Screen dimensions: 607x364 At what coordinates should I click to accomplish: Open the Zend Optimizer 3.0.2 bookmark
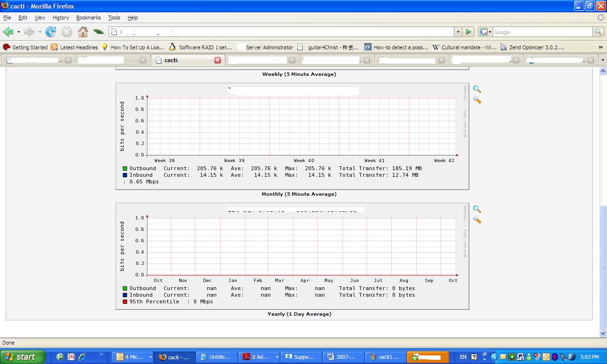point(532,47)
